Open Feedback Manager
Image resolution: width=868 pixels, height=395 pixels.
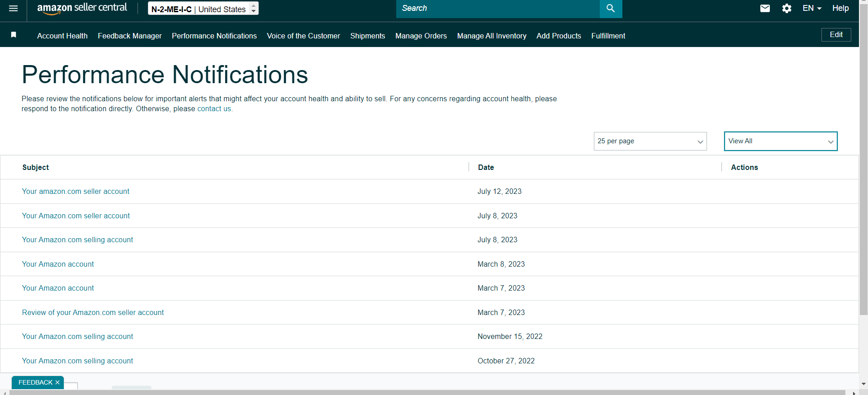point(130,36)
